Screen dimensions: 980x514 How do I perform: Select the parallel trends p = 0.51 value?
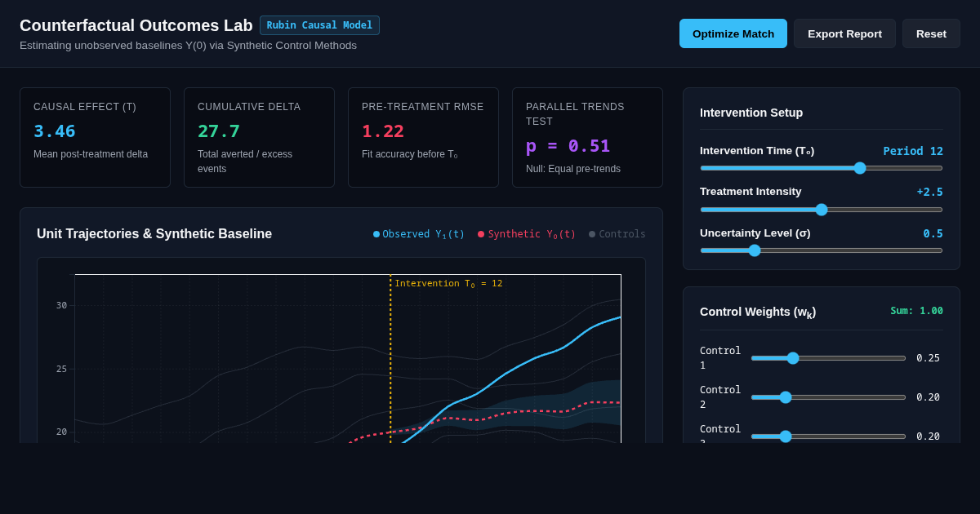click(568, 145)
